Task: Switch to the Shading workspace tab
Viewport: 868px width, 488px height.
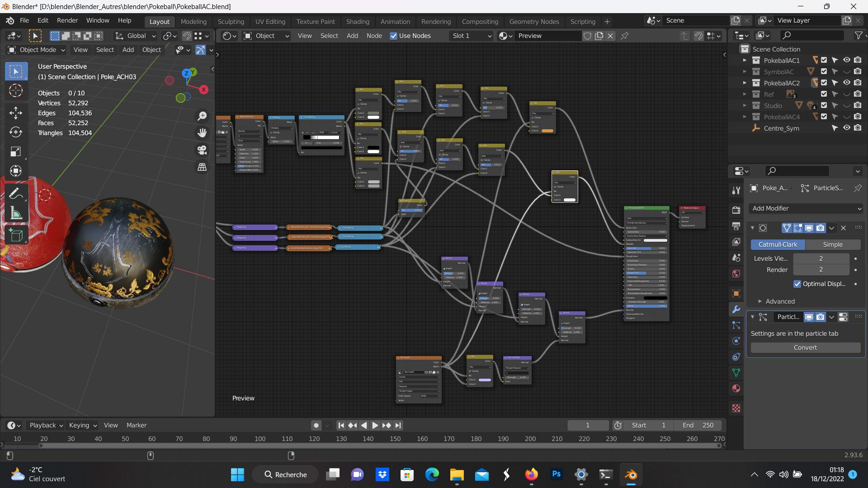Action: pos(358,21)
